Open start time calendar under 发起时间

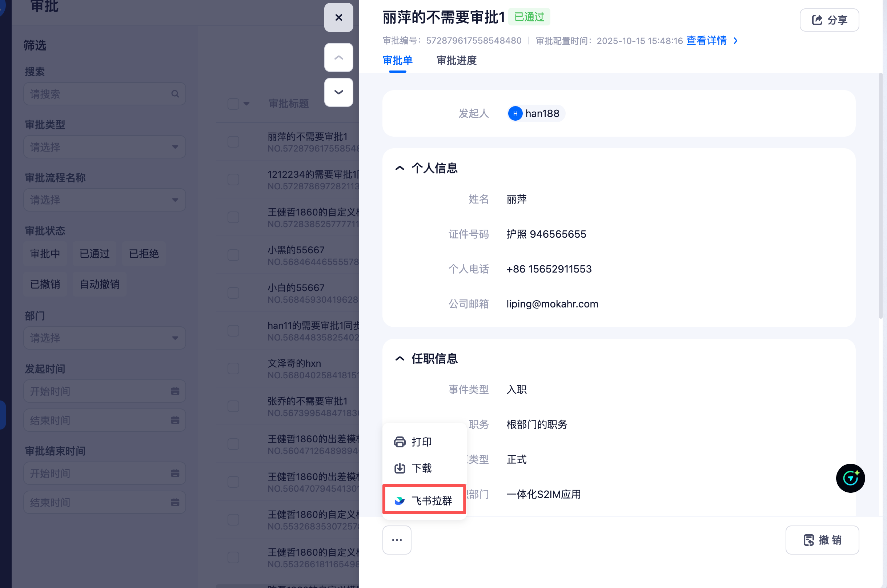click(175, 391)
